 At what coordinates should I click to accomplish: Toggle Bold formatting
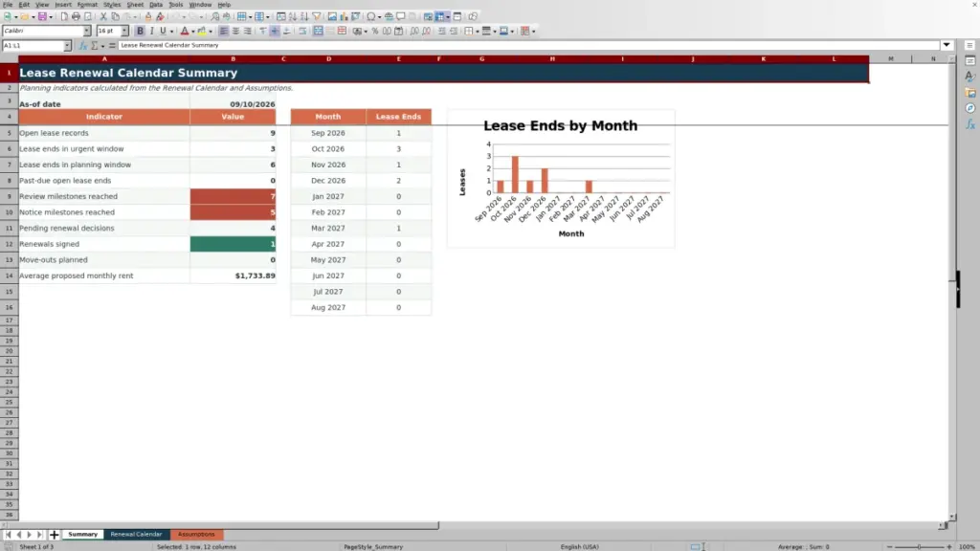[140, 31]
